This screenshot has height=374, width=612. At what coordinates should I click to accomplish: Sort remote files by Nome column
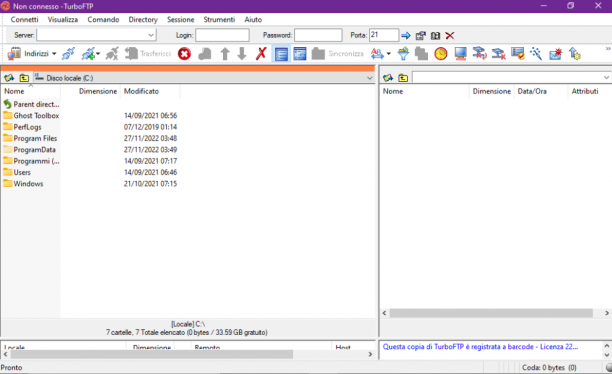click(x=424, y=91)
